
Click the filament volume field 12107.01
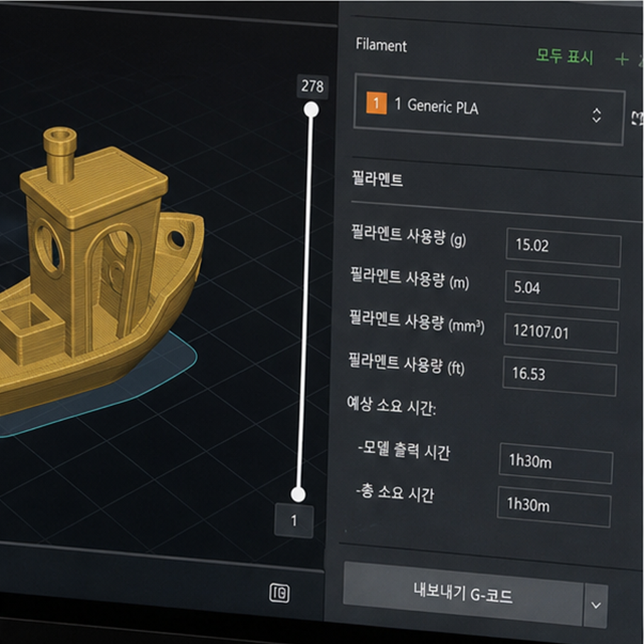pos(561,333)
